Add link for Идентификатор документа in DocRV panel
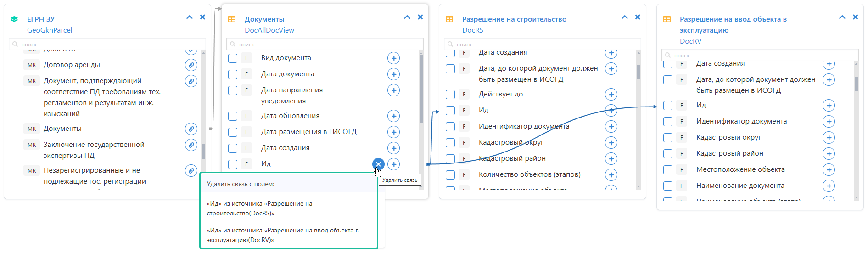The width and height of the screenshot is (868, 253). click(829, 121)
